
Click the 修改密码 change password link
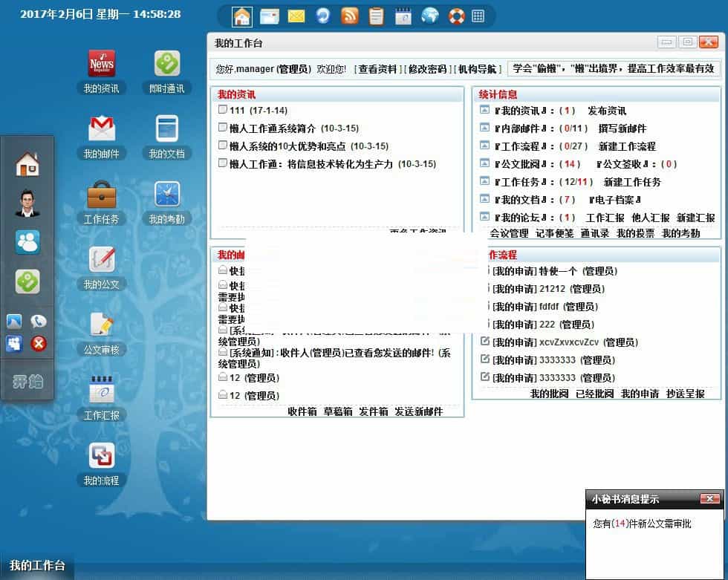427,69
